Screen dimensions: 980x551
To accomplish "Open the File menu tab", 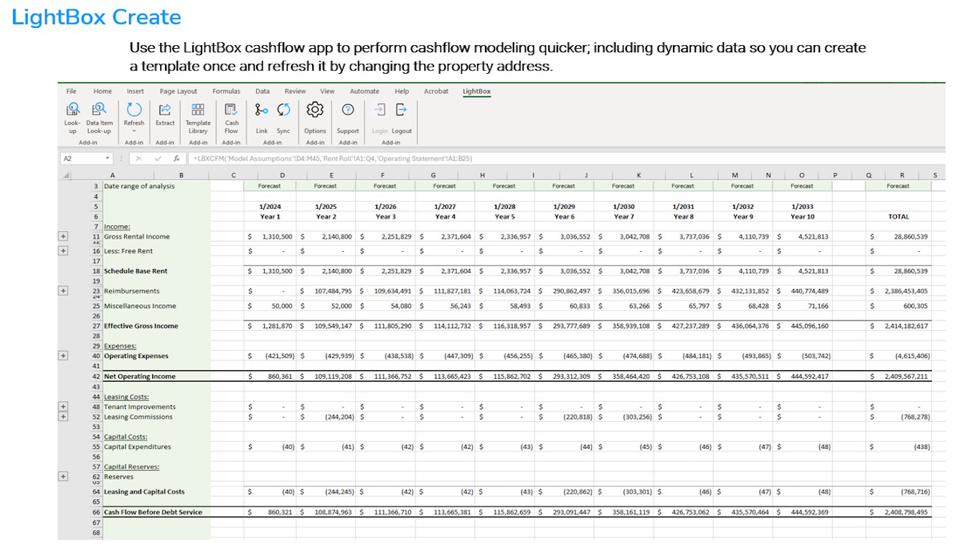I will click(x=71, y=91).
